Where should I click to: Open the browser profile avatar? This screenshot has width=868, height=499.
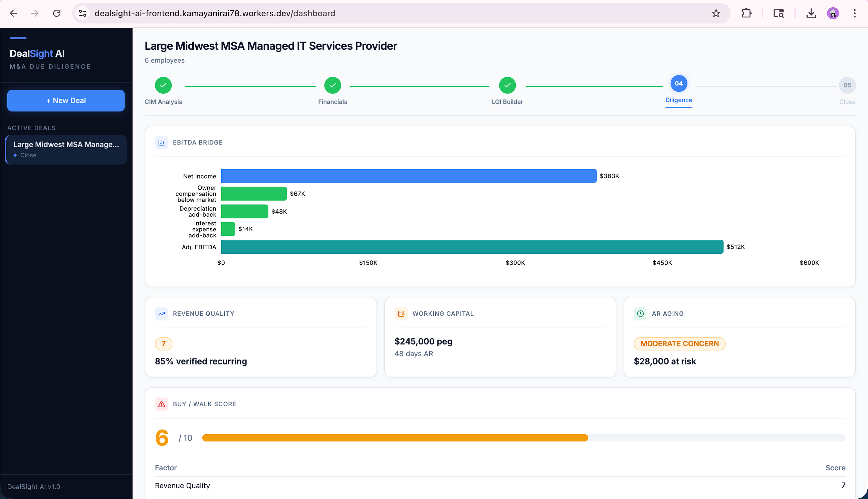pos(833,13)
